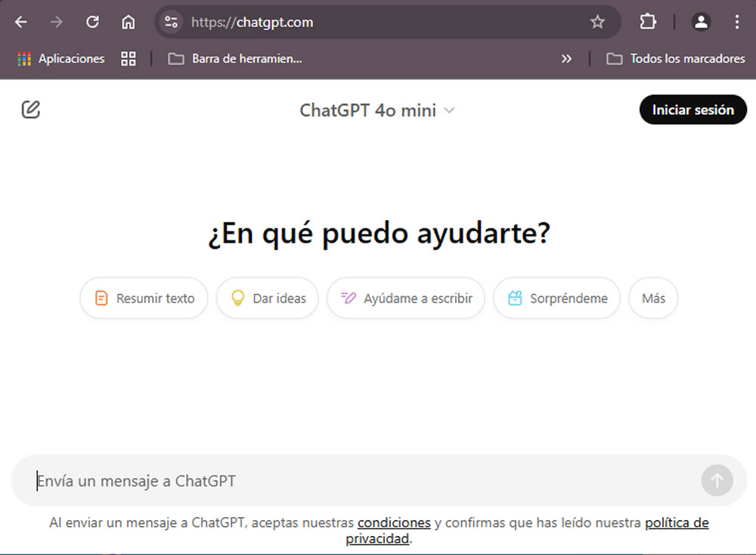Reload the chatgpt.com page
756x555 pixels.
pos(92,22)
